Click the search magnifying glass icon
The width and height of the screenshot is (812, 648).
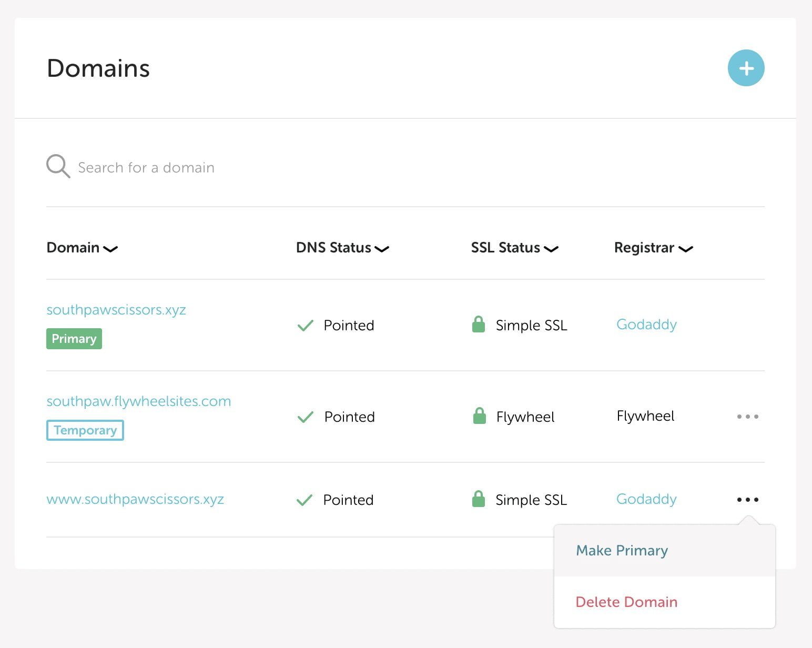pyautogui.click(x=57, y=166)
